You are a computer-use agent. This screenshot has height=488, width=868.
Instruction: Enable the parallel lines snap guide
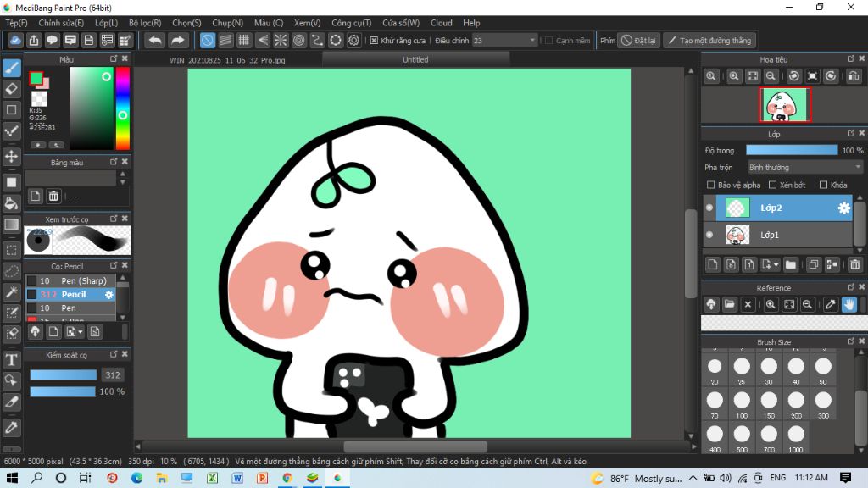point(225,41)
